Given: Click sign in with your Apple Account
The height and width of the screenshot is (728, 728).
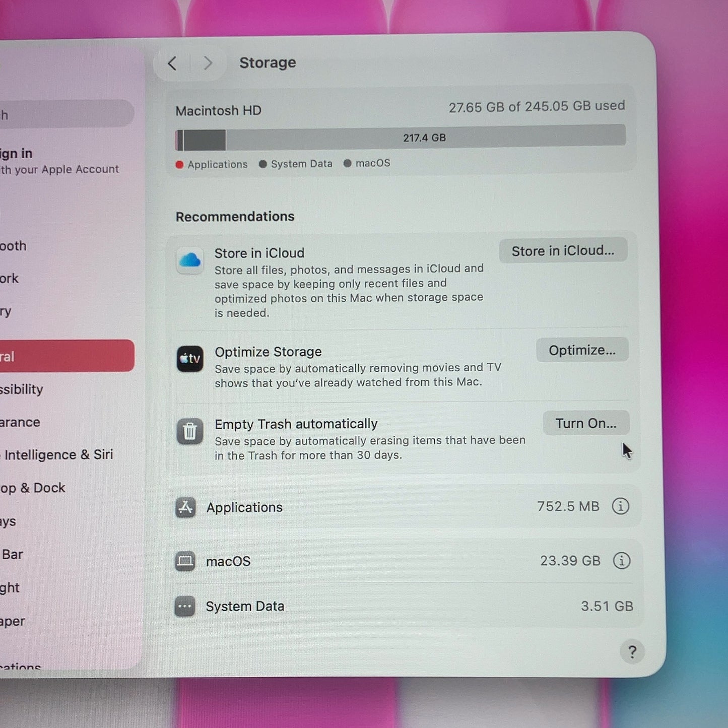Looking at the screenshot, I should (x=59, y=161).
